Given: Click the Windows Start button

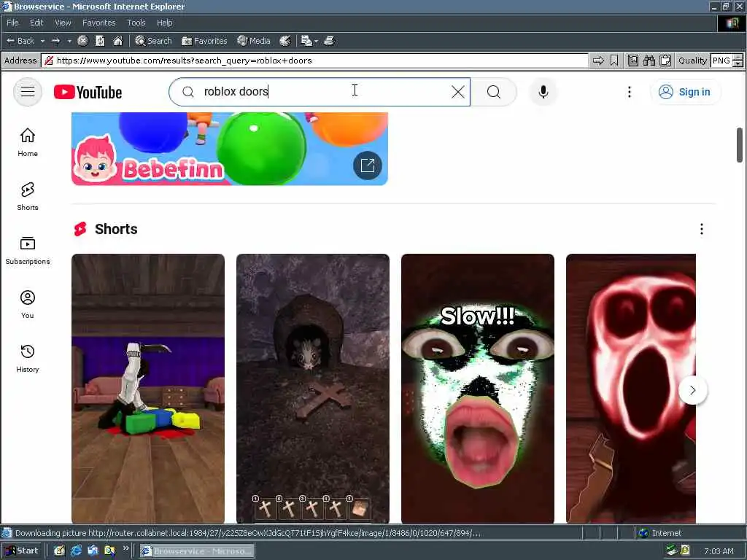Looking at the screenshot, I should pos(23,551).
